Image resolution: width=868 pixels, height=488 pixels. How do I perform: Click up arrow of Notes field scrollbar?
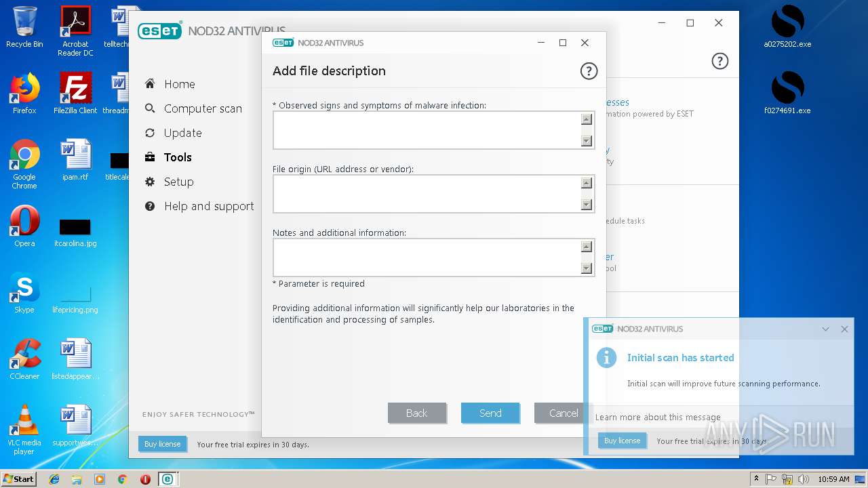[587, 247]
